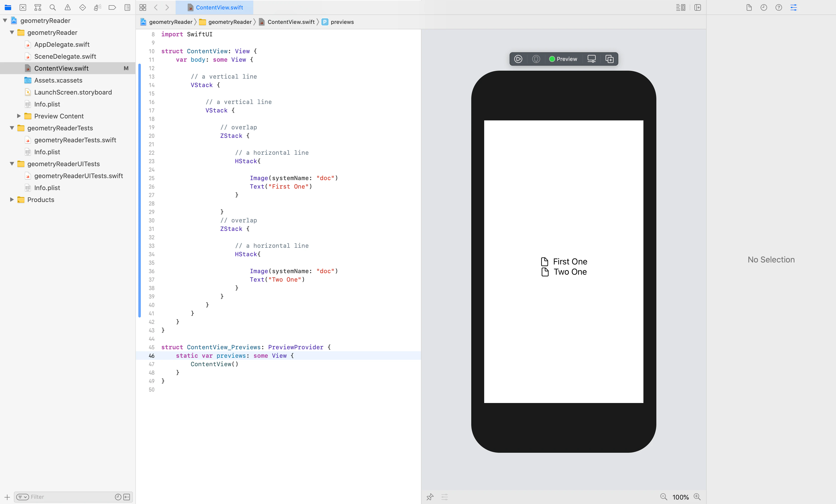The height and width of the screenshot is (504, 836).
Task: Adjust editor options lines icon
Action: [x=680, y=7]
